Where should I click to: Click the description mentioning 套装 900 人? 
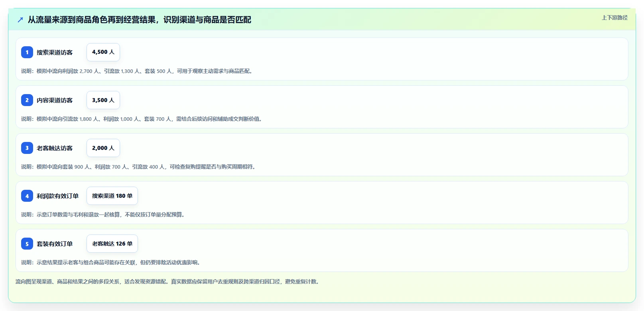(139, 167)
